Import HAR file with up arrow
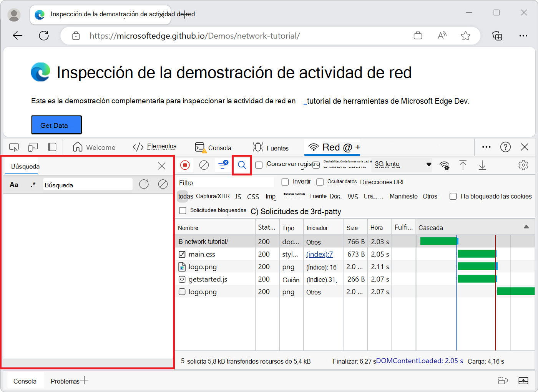538x392 pixels. (x=463, y=165)
